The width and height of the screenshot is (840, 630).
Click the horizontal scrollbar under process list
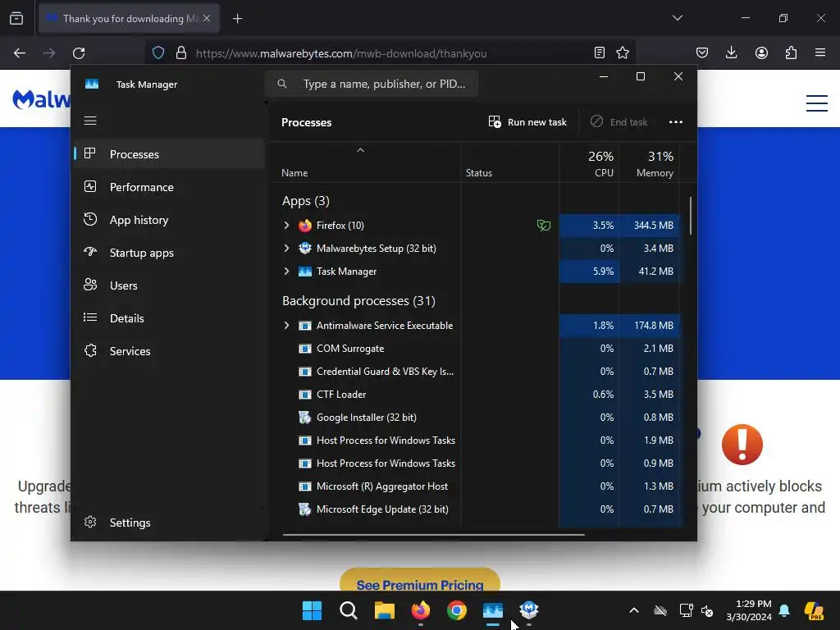(x=433, y=534)
